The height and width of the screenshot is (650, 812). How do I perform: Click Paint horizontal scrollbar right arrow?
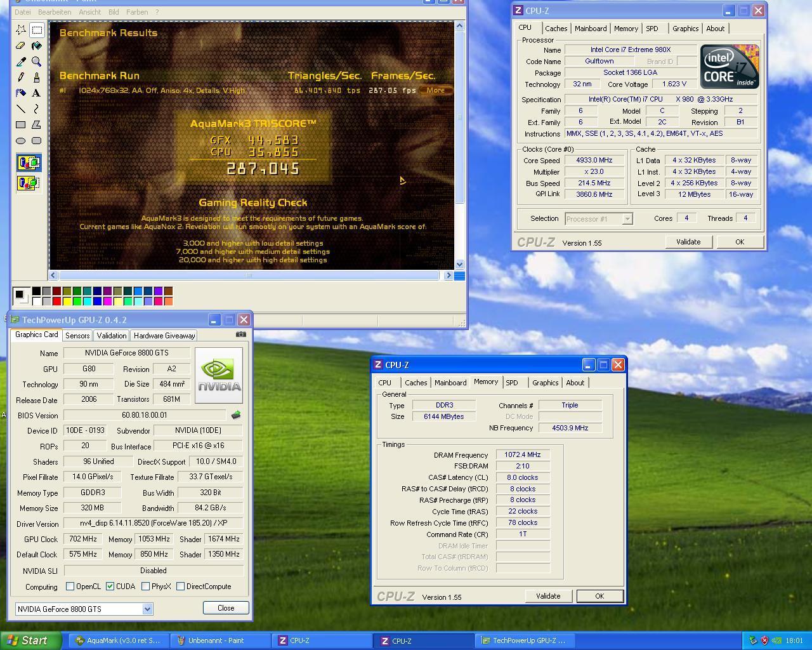coord(449,275)
